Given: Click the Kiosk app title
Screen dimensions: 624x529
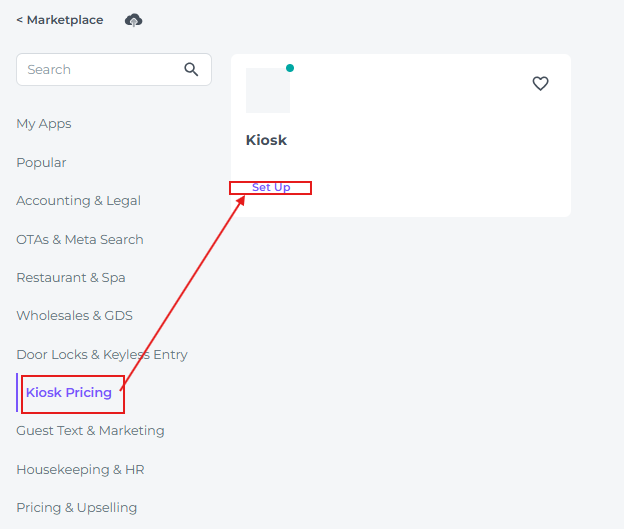Looking at the screenshot, I should (266, 141).
